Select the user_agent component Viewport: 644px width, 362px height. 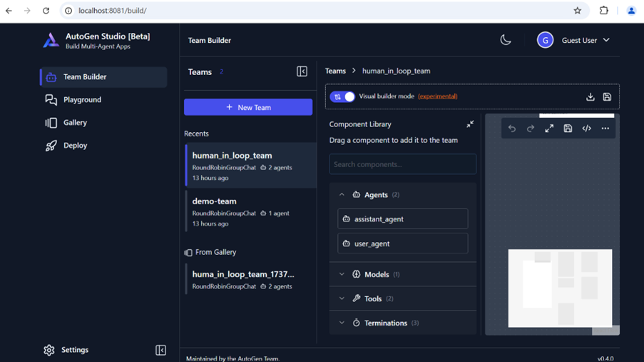click(x=402, y=243)
